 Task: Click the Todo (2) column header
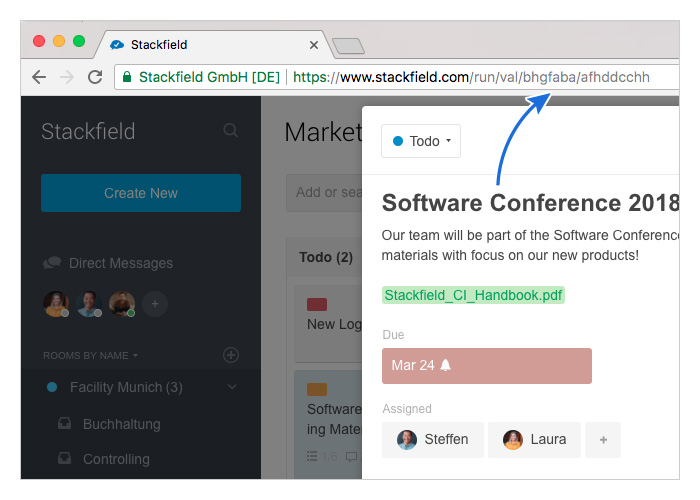coord(326,257)
